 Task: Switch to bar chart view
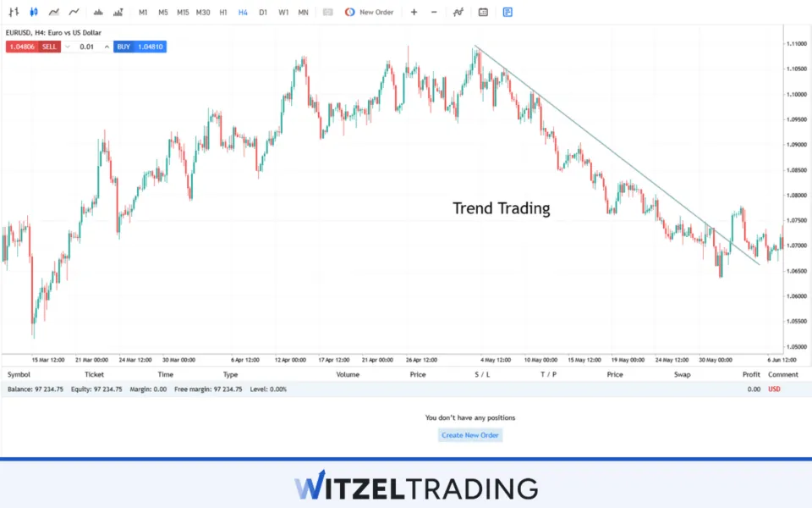click(14, 13)
